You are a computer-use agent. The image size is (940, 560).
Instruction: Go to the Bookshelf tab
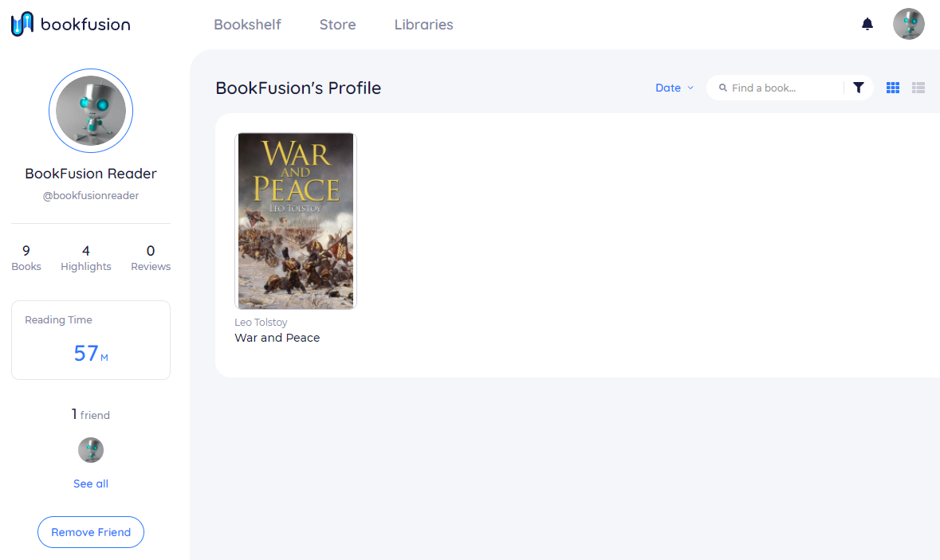(x=247, y=25)
